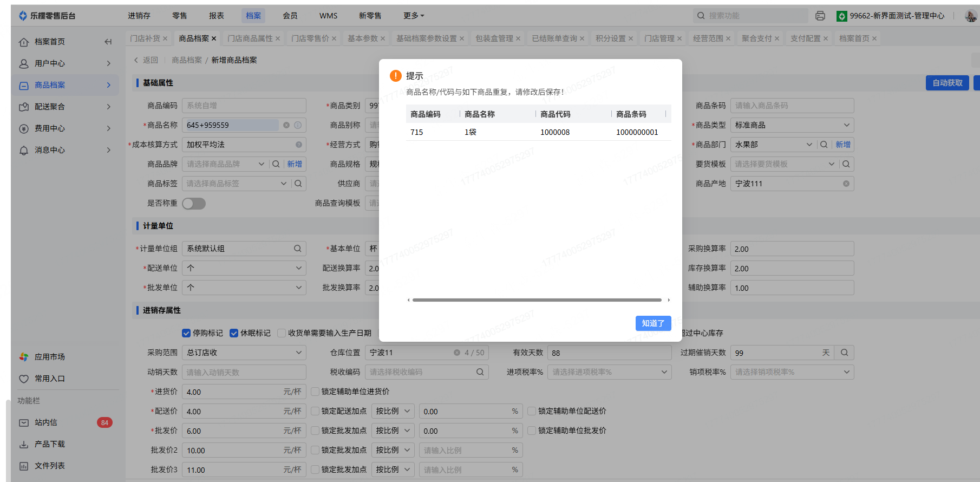This screenshot has width=980, height=482.
Task: Click the 搜索功能 search input field
Action: (750, 16)
